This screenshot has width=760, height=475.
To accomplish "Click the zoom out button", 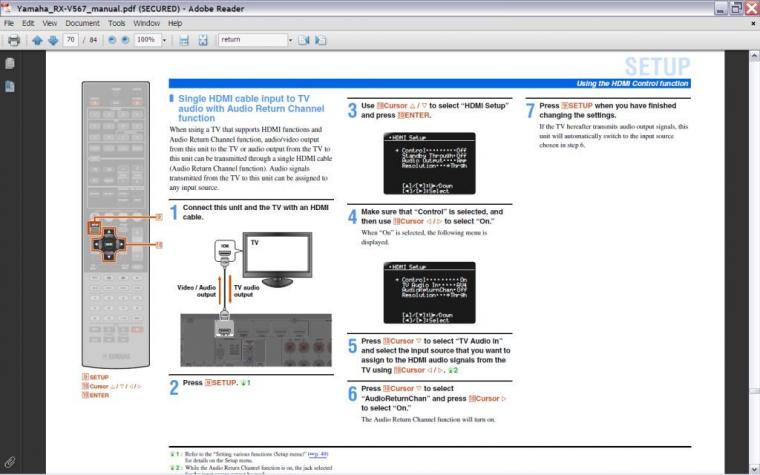I will [112, 40].
